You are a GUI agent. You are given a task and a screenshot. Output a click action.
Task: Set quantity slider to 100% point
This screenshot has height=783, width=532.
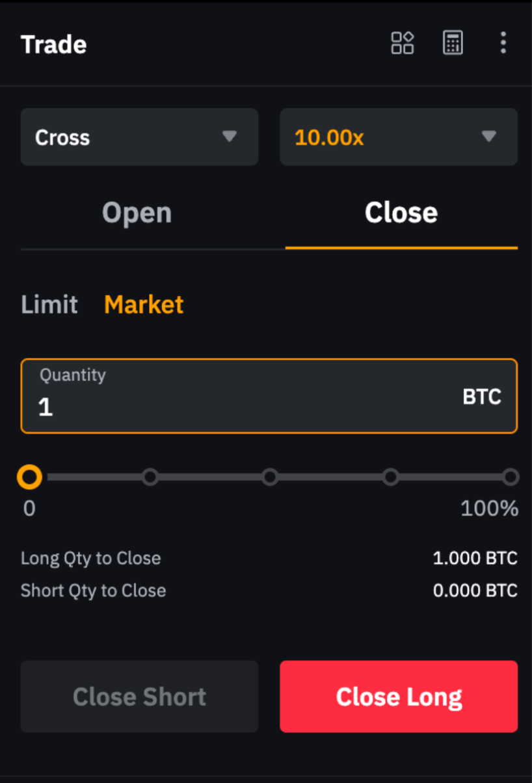coord(511,477)
